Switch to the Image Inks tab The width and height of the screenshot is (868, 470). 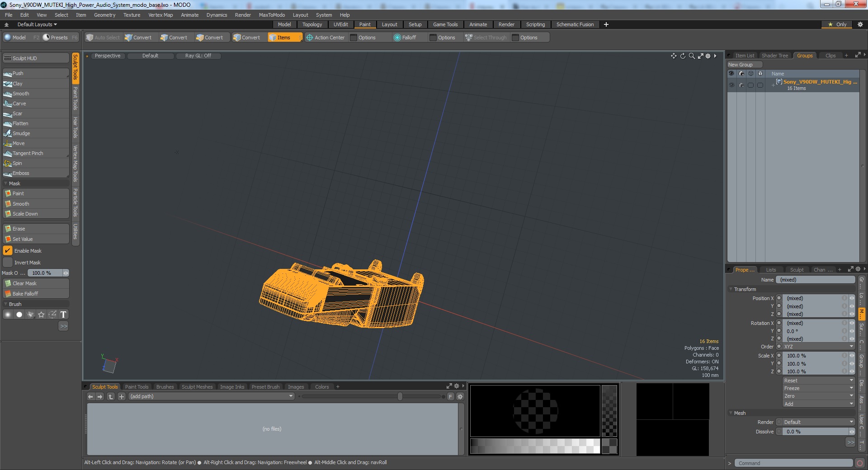tap(232, 387)
